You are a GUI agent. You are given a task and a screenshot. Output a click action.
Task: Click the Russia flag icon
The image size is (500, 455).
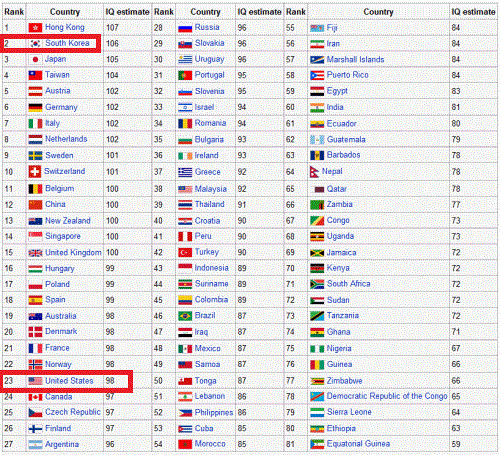(185, 28)
